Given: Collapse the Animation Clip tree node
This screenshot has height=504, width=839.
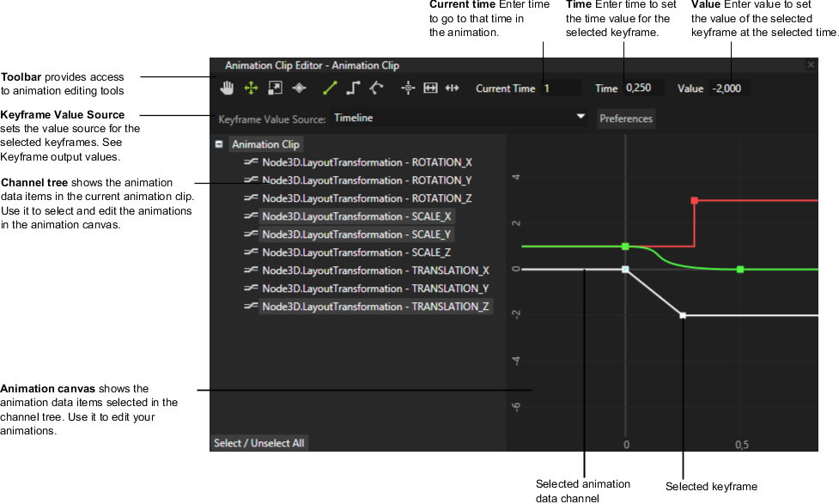Looking at the screenshot, I should (219, 144).
